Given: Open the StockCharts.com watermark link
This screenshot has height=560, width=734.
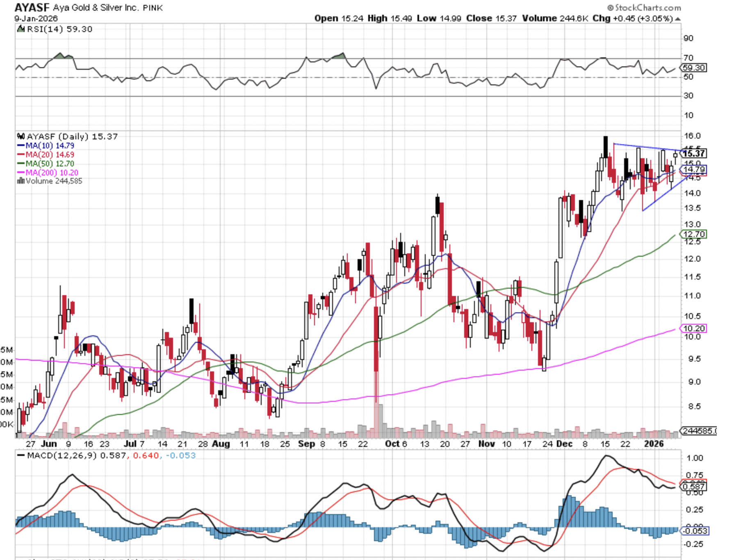Looking at the screenshot, I should [647, 8].
